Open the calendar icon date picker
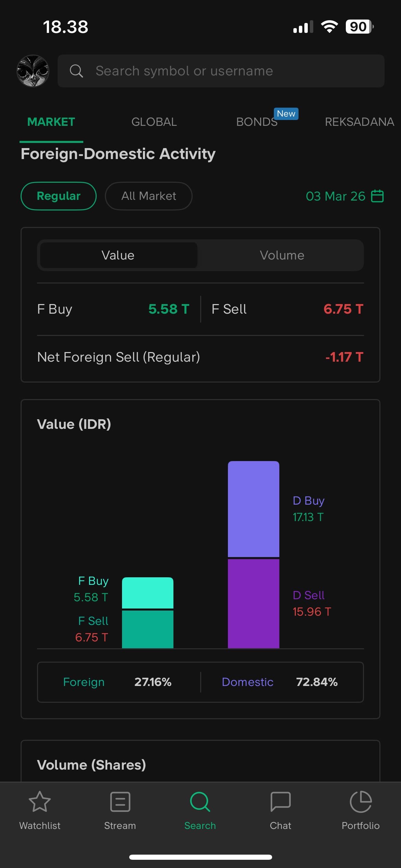Screen dimensions: 401x868 click(x=377, y=196)
